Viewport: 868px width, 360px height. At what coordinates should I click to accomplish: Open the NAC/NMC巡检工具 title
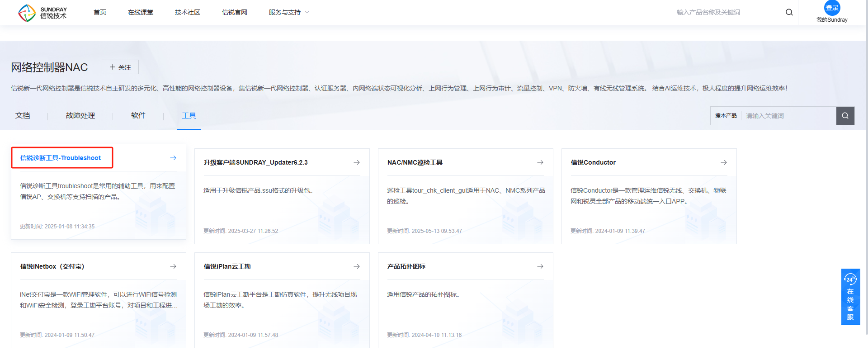coord(415,162)
